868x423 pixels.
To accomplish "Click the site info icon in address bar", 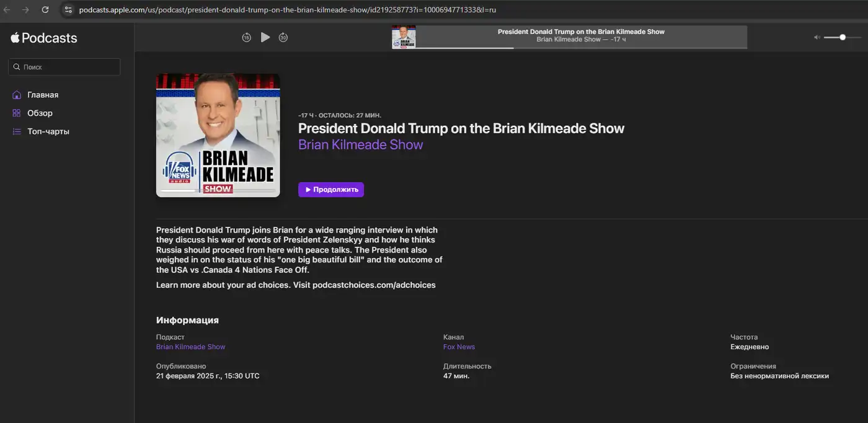I will coord(68,10).
